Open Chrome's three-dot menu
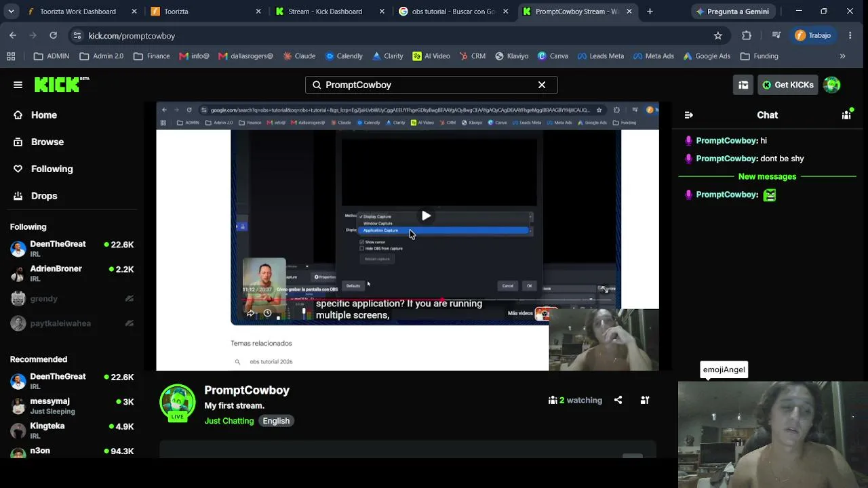The image size is (868, 488). coord(850,35)
